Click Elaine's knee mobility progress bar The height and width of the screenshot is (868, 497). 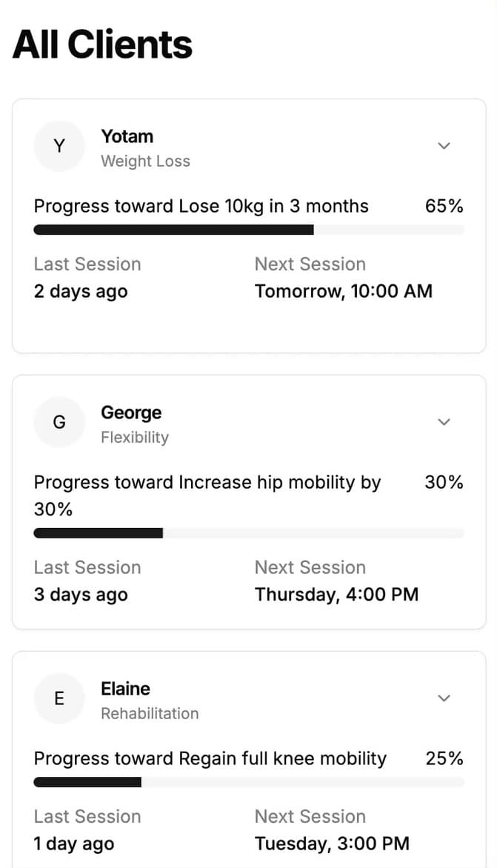(249, 783)
